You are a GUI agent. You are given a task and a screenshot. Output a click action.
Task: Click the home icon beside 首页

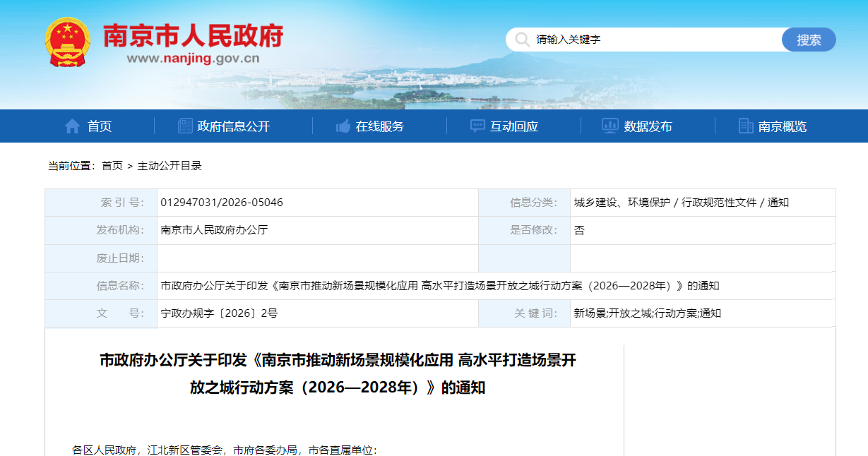click(72, 126)
